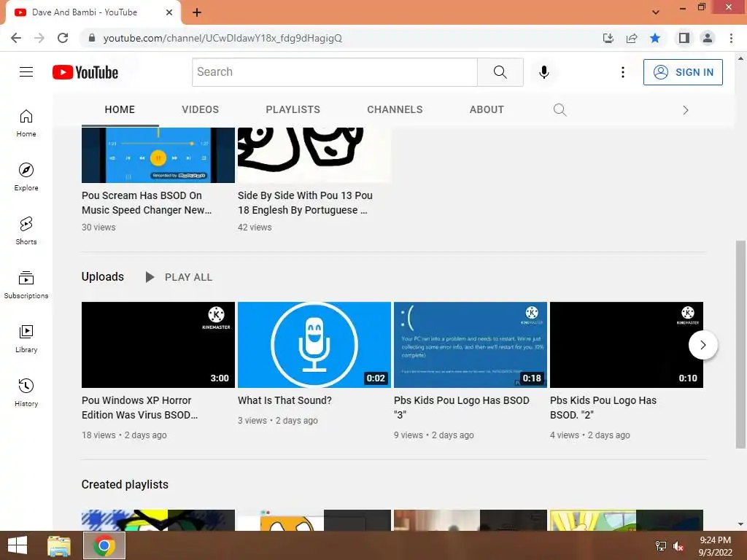
Task: Open 0:10 black Kinemaster thumbnail
Action: (627, 345)
